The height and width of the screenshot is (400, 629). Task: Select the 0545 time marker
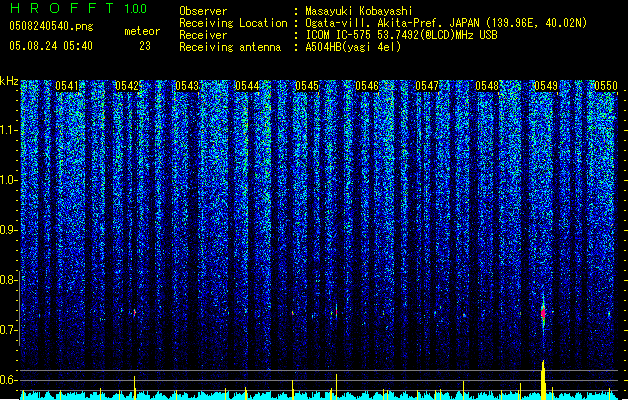307,86
